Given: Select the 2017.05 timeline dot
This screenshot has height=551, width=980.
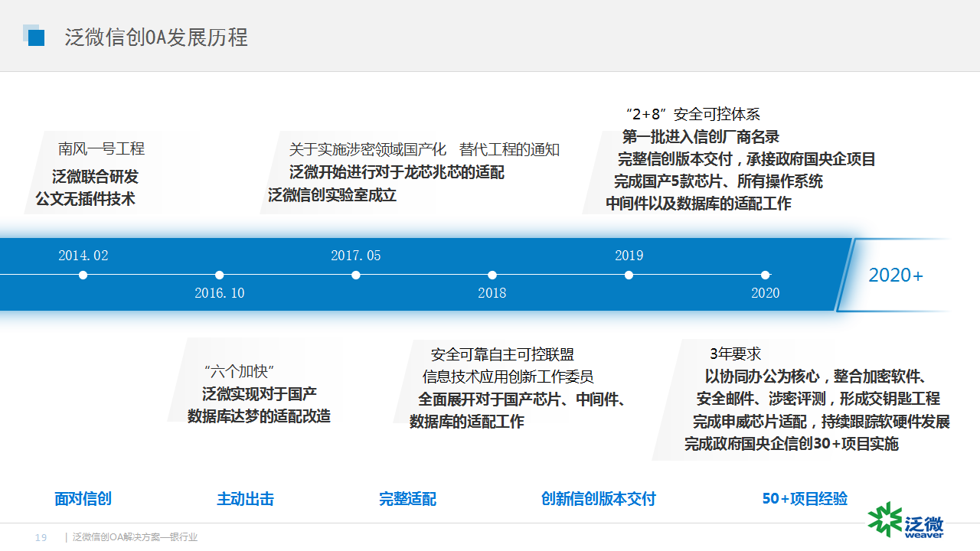Looking at the screenshot, I should 356,275.
